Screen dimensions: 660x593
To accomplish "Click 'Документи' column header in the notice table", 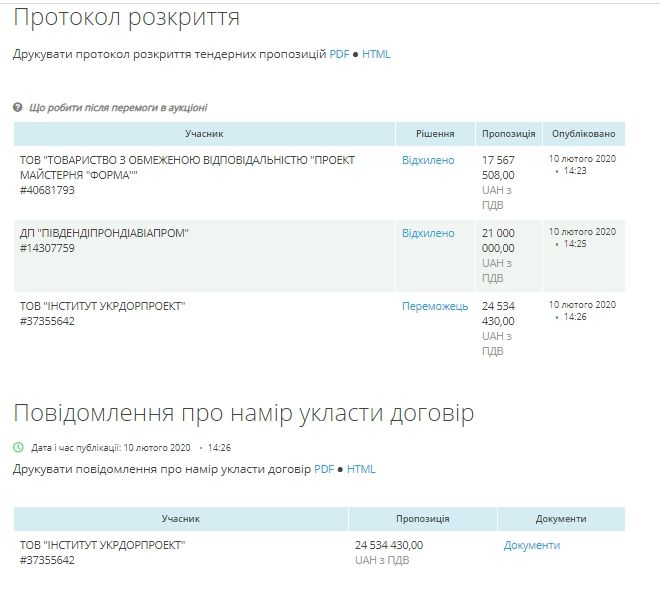I will [561, 519].
